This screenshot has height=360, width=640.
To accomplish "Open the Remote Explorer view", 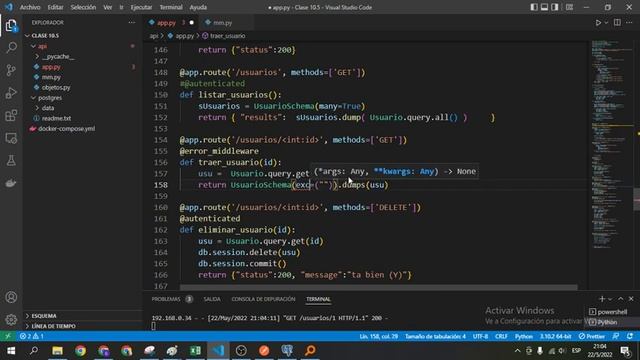I will click(x=11, y=138).
